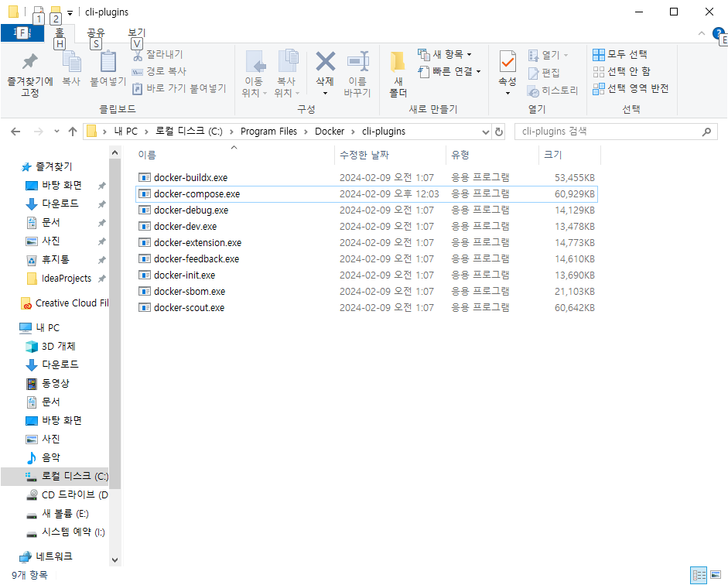Switch to details view icon in status bar
Screen dimensions: 728x585
pyautogui.click(x=699, y=575)
